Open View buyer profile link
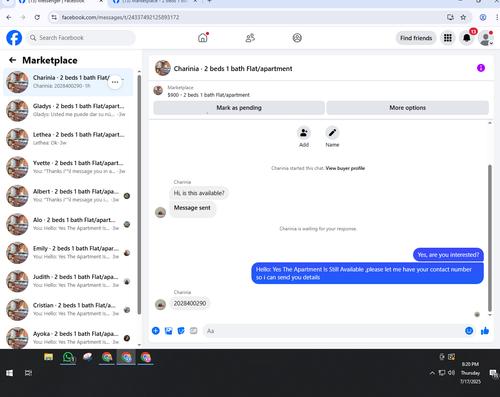 click(345, 168)
